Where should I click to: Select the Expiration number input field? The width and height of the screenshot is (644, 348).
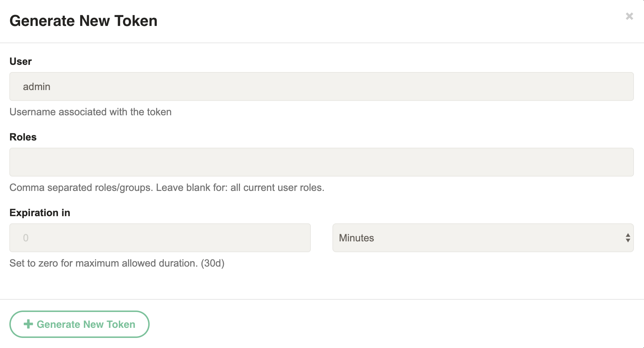click(x=160, y=238)
